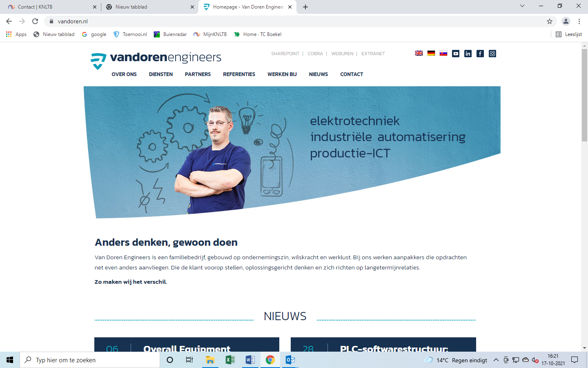Open the YouTube social icon
This screenshot has height=368, width=588.
click(x=456, y=54)
